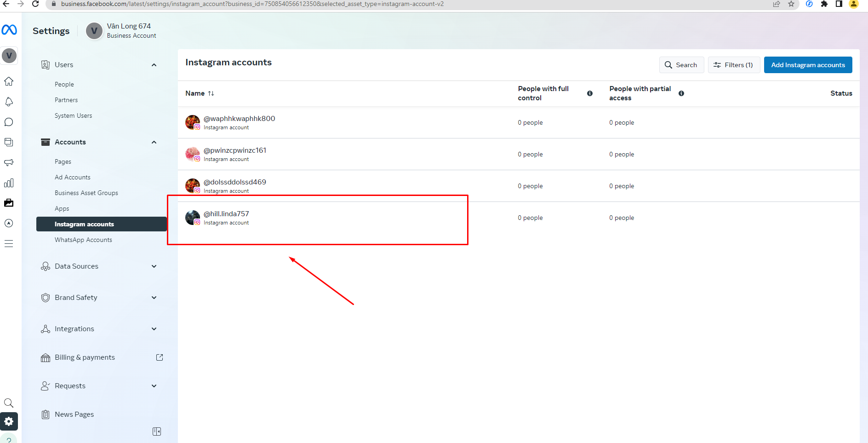Open the business briefcase icon in rail
The height and width of the screenshot is (443, 868).
click(x=9, y=203)
